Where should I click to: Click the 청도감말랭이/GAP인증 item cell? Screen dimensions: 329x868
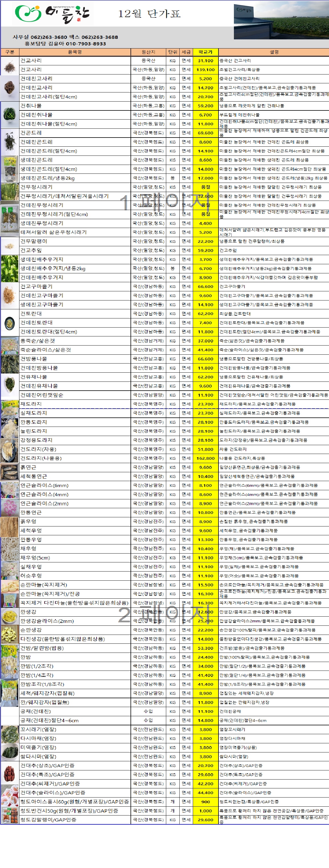pos(75,820)
